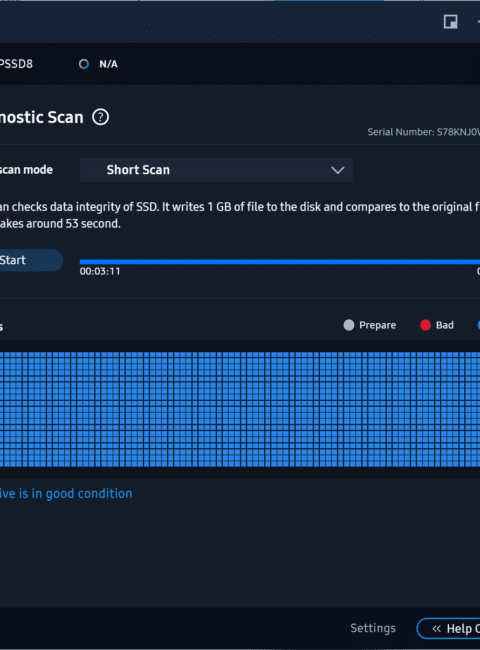
Task: Click the Help Center label text
Action: click(463, 629)
